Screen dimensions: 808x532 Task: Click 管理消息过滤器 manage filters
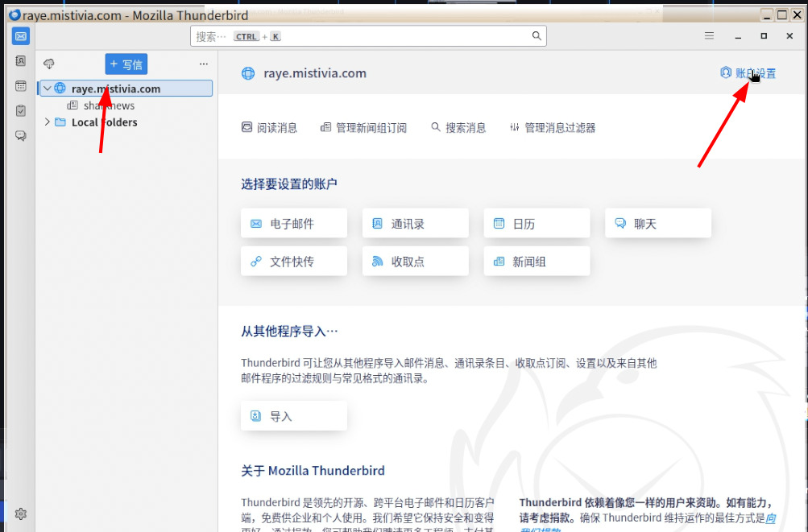553,128
